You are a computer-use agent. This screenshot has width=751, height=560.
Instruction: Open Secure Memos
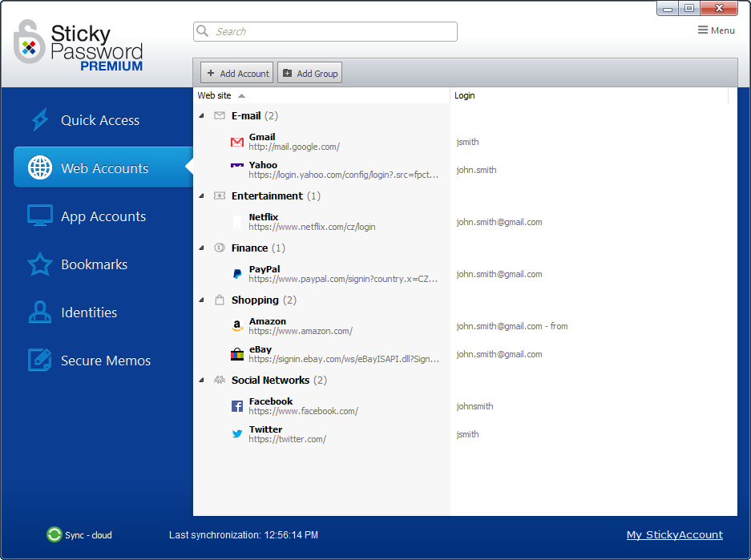[x=103, y=360]
